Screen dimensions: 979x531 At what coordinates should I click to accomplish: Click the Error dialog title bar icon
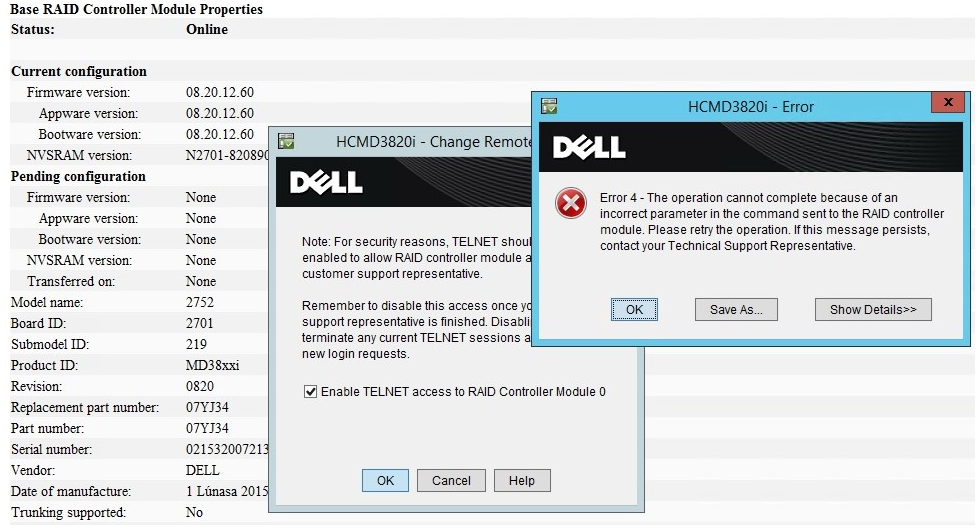[x=549, y=106]
